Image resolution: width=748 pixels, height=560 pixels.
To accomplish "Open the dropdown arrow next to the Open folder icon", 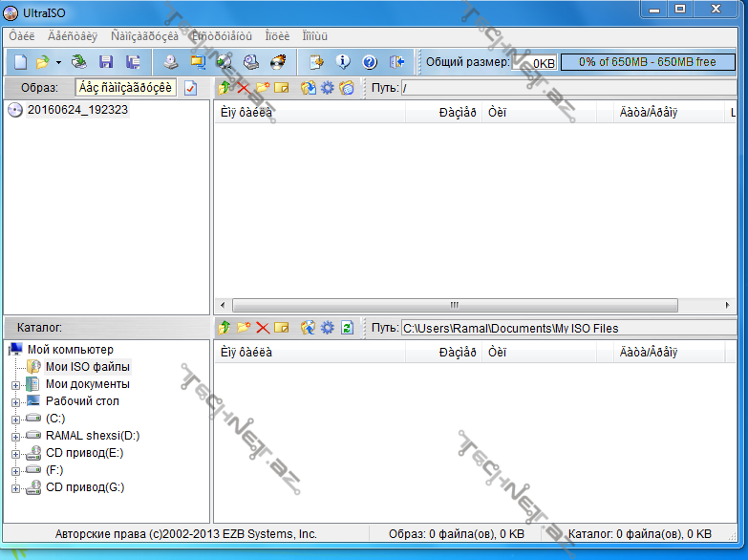I will click(x=59, y=62).
